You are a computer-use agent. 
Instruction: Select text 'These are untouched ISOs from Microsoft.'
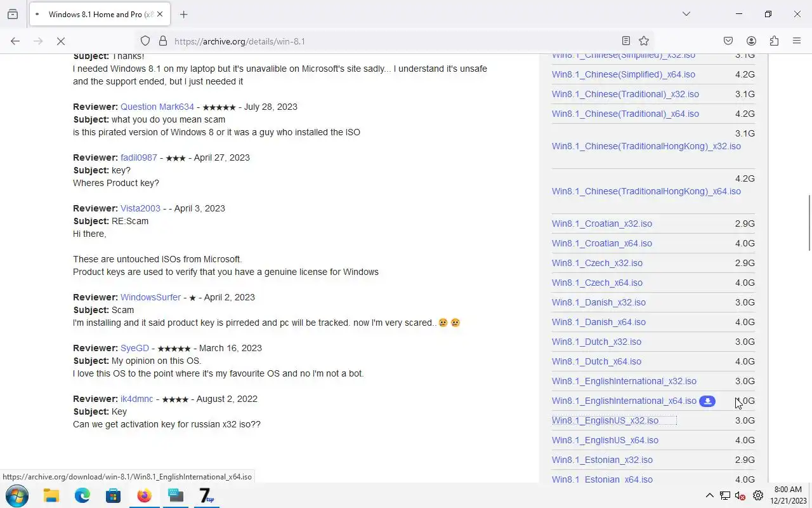[157, 259]
